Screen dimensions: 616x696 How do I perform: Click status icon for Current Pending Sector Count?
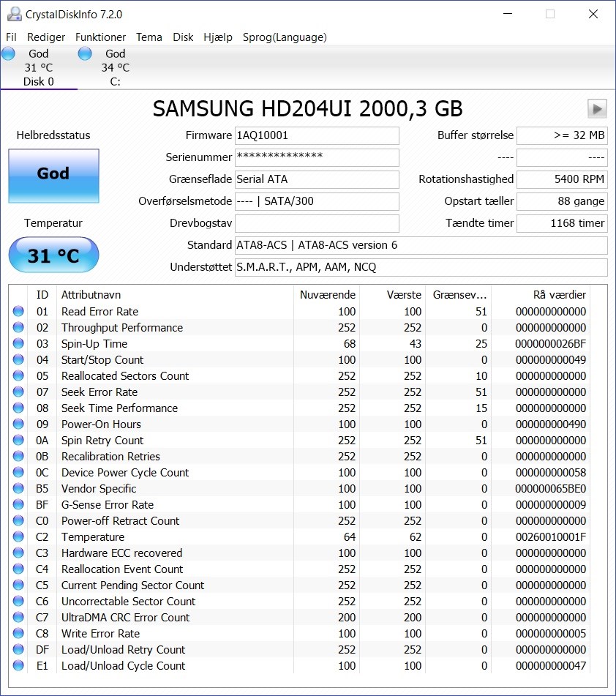(18, 585)
